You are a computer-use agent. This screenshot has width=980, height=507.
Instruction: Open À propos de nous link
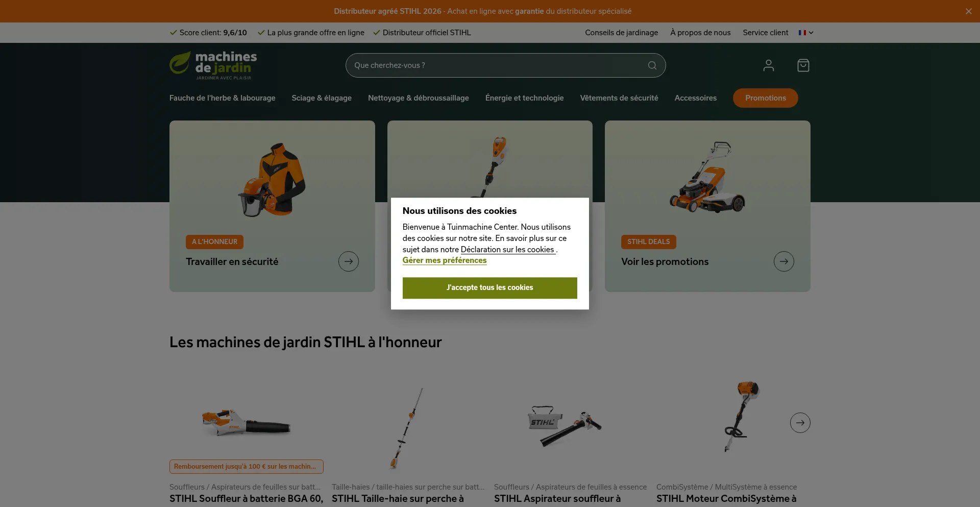[x=700, y=33]
